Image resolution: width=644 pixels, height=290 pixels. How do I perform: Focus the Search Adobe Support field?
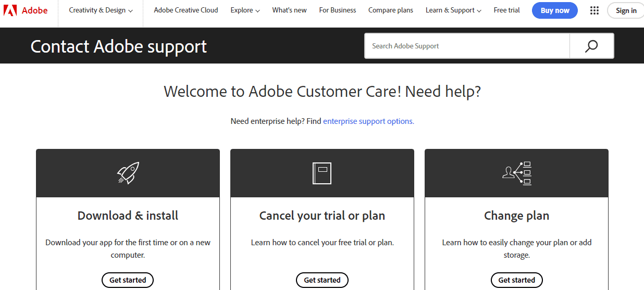pyautogui.click(x=467, y=46)
